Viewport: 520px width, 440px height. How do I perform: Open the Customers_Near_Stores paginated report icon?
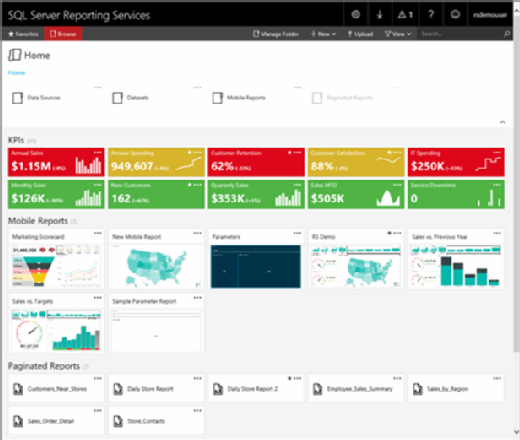tap(18, 389)
